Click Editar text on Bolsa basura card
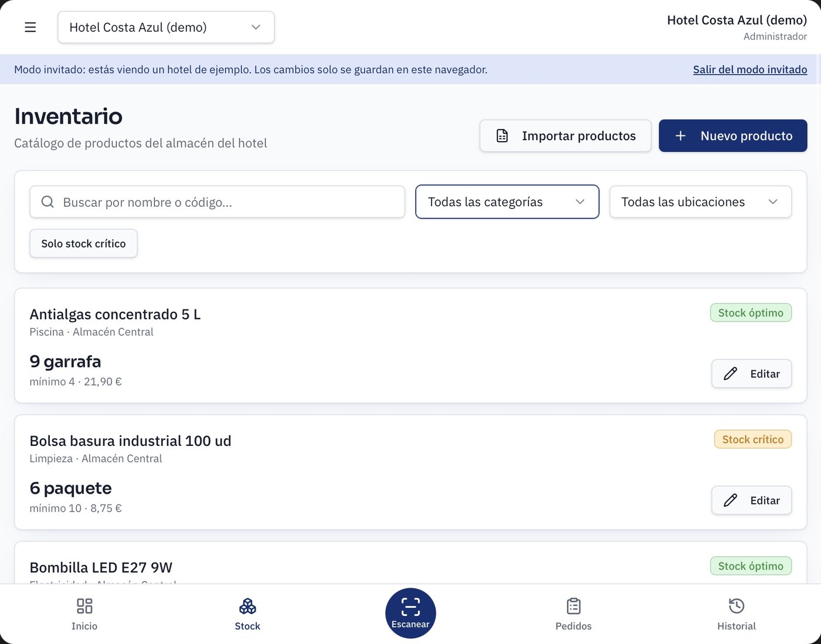This screenshot has height=644, width=821. tap(765, 500)
